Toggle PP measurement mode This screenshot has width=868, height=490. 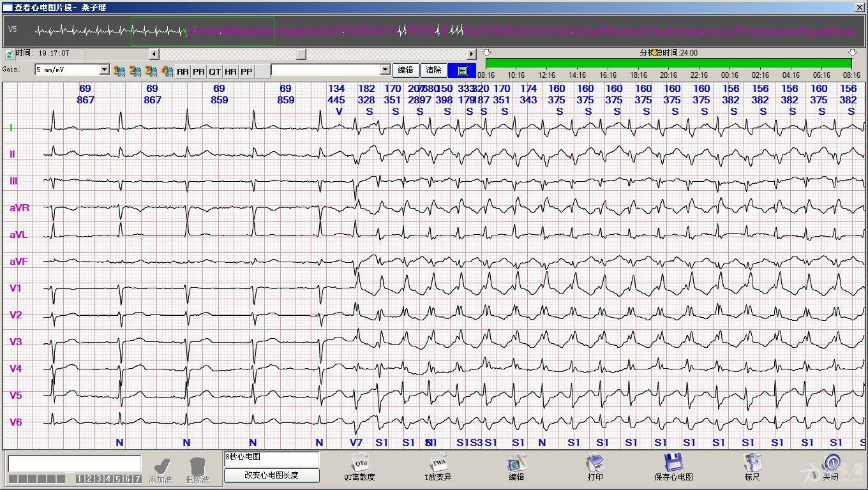pyautogui.click(x=246, y=71)
